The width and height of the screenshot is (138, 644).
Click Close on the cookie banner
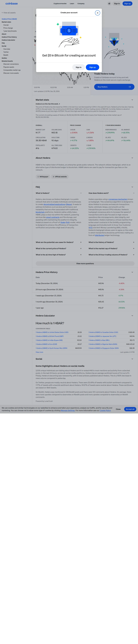pos(118,409)
